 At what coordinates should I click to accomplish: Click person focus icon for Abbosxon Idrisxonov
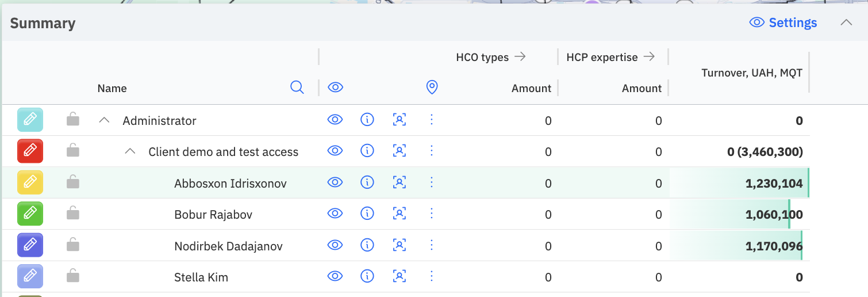[400, 182]
